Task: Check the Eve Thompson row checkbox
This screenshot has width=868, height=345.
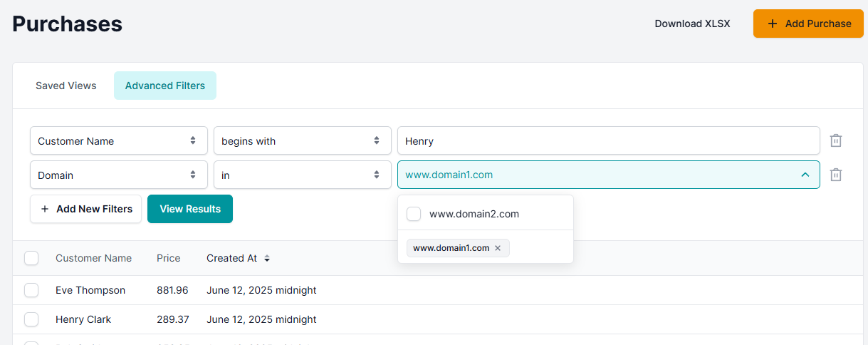Action: pyautogui.click(x=31, y=290)
